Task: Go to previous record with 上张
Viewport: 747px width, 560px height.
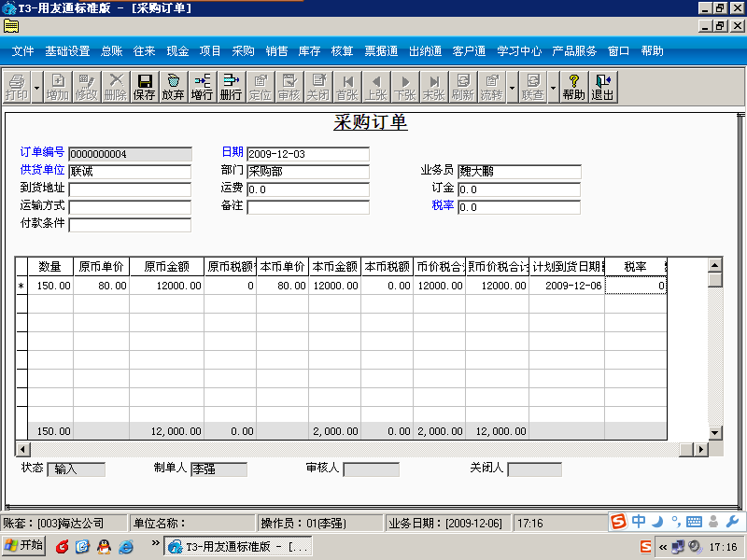Action: [x=376, y=87]
